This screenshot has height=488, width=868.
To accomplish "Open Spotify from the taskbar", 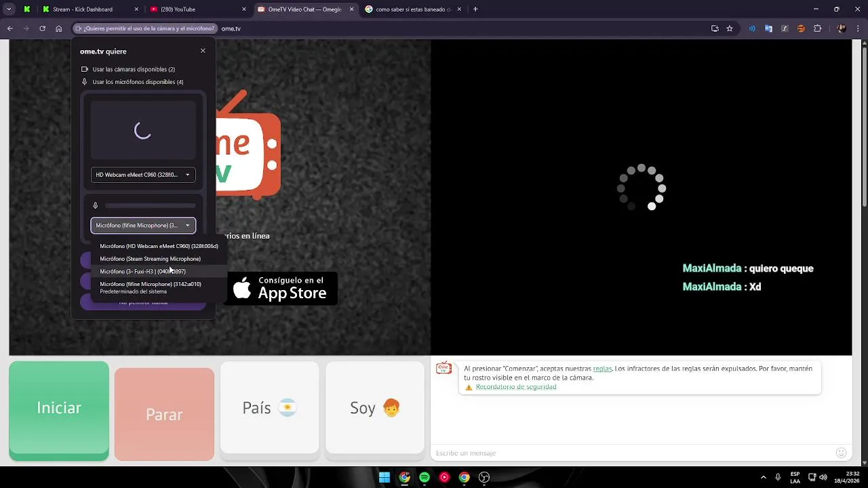I will pos(425,477).
